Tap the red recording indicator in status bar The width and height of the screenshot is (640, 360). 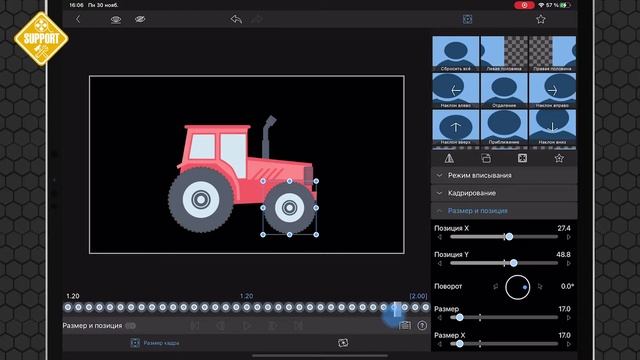(x=524, y=5)
